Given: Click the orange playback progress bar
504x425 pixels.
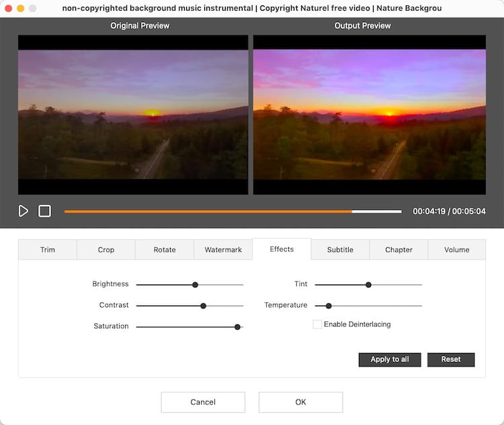Looking at the screenshot, I should click(233, 211).
